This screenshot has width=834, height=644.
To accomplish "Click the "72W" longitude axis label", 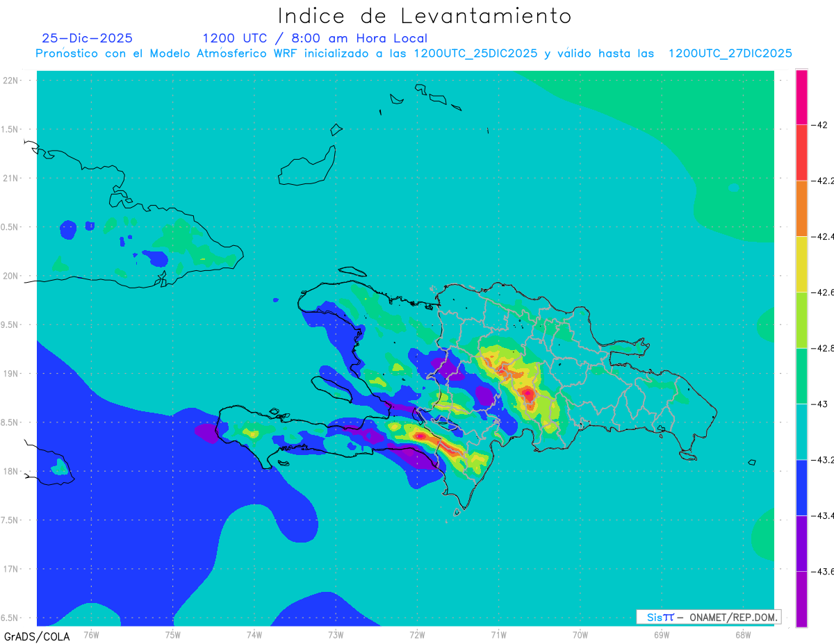I will pos(417,634).
